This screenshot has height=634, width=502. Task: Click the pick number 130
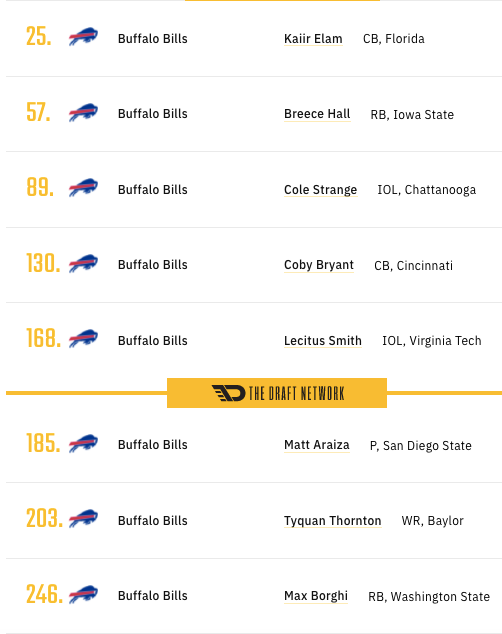[43, 263]
